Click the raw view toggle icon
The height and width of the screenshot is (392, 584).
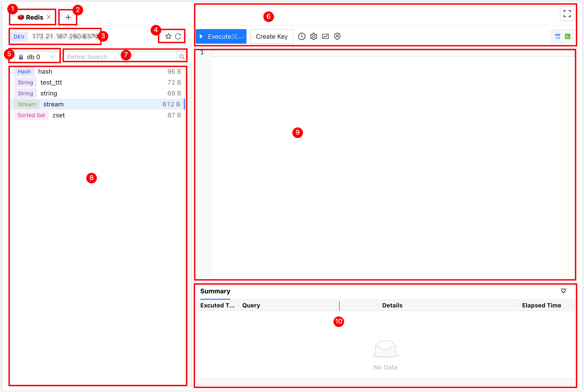[568, 36]
